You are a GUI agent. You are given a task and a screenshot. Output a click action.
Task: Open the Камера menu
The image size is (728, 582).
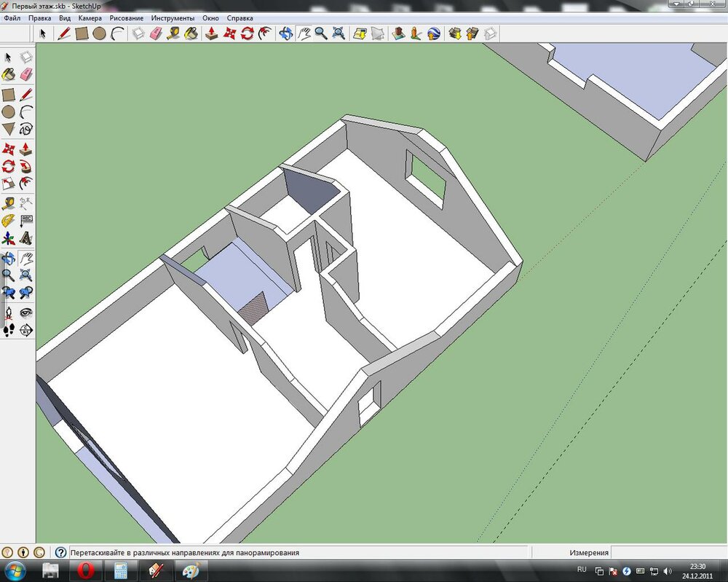tap(90, 17)
